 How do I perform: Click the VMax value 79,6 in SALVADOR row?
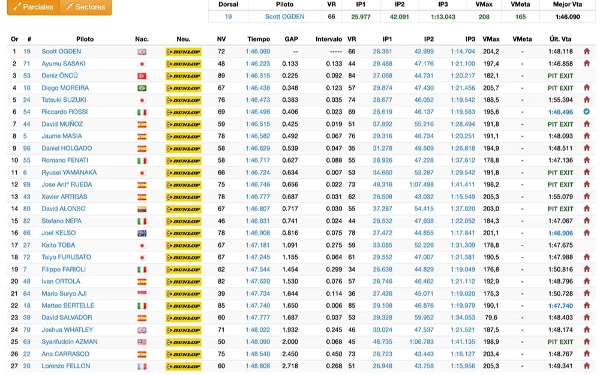(x=491, y=317)
